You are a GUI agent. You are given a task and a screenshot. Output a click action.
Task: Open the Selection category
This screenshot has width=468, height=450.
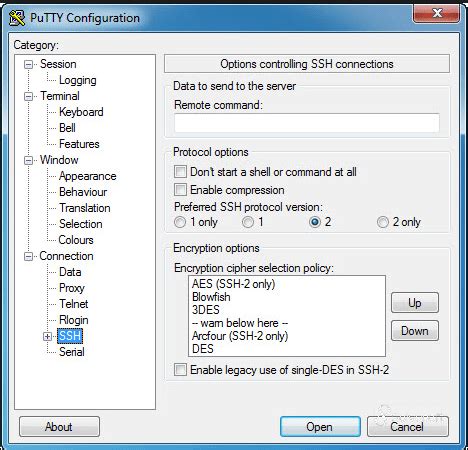(81, 224)
